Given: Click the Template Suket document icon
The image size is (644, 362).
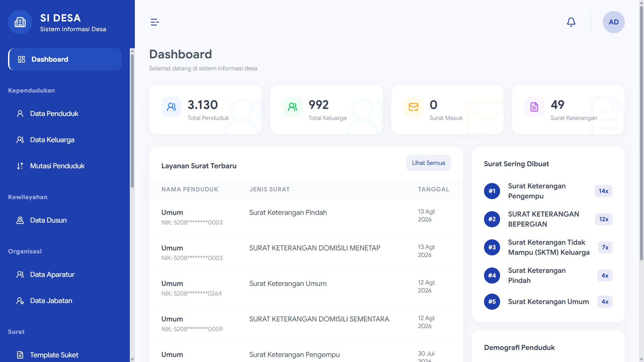Looking at the screenshot, I should click(x=20, y=355).
